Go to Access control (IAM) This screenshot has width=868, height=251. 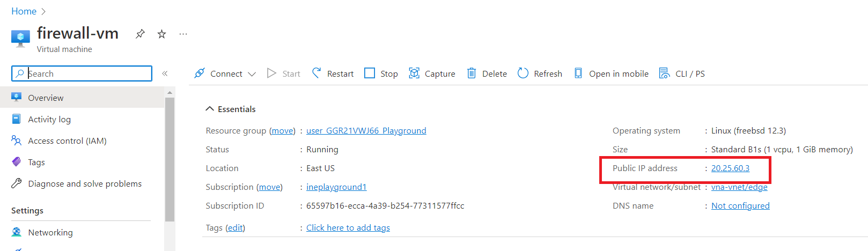(x=67, y=141)
